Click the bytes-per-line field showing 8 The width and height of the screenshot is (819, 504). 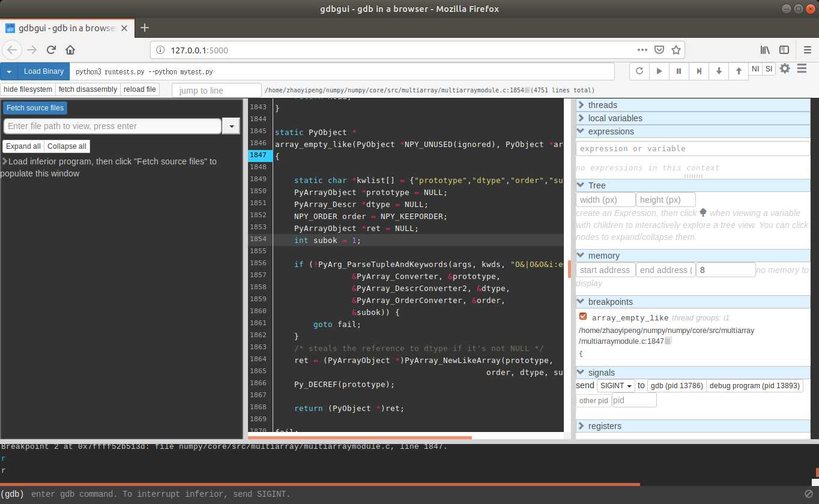coord(725,270)
